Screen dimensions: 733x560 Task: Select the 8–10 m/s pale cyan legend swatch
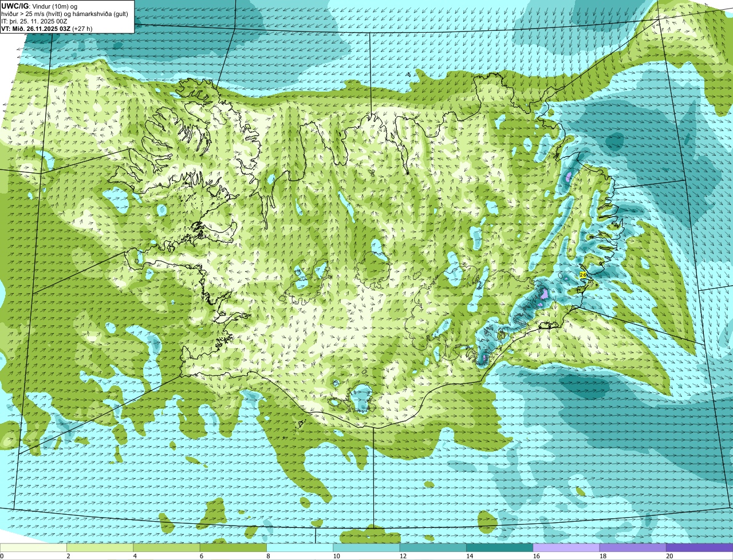point(299,547)
